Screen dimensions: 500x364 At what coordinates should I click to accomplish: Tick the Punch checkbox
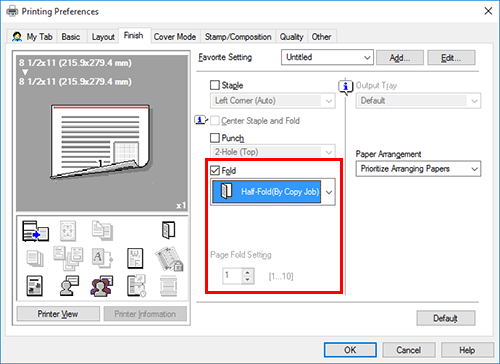pos(215,138)
